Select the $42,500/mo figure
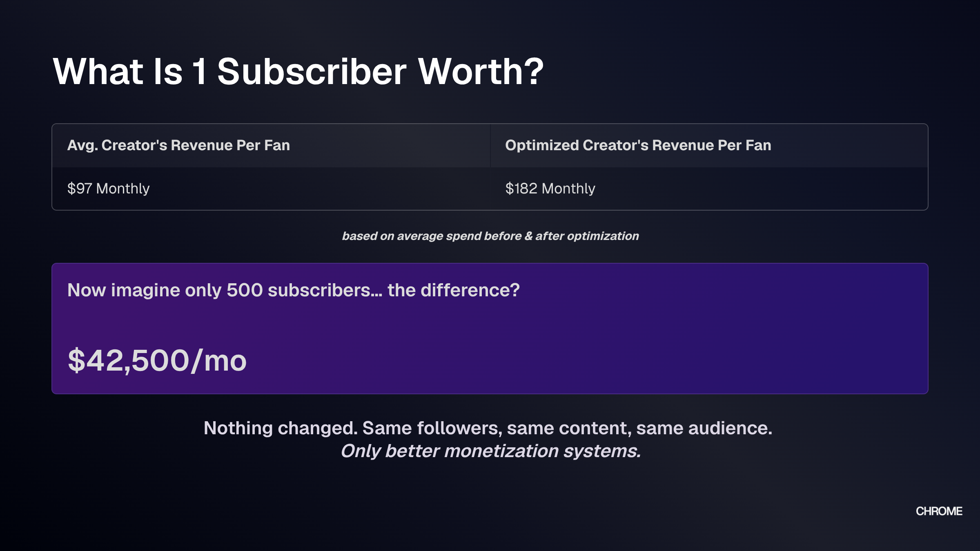Image resolution: width=980 pixels, height=551 pixels. point(157,361)
